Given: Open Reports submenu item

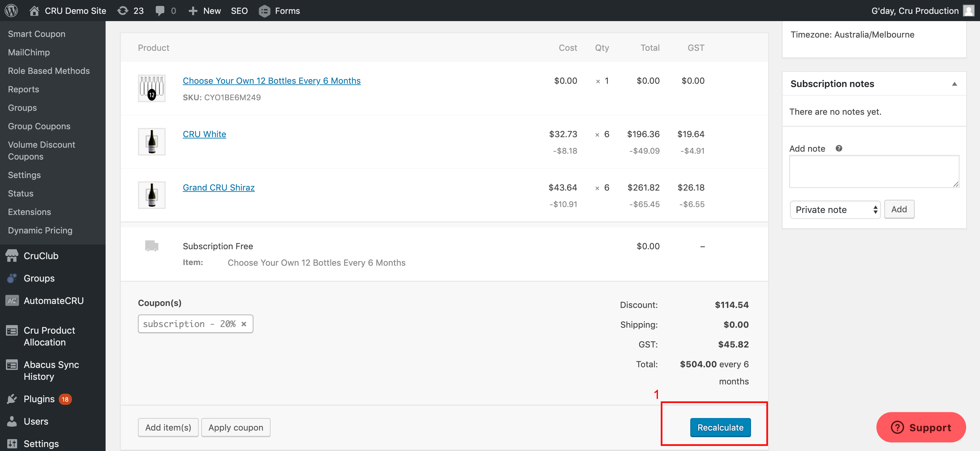Looking at the screenshot, I should [23, 89].
